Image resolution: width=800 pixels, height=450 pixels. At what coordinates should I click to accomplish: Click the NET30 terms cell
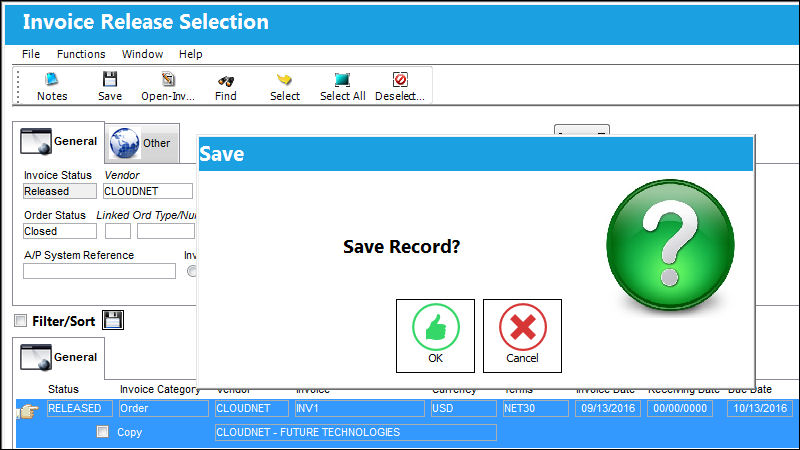(x=536, y=408)
